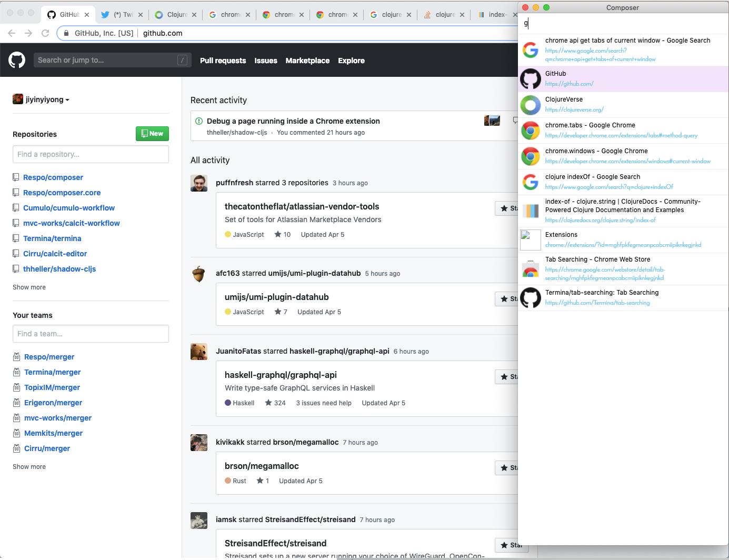
Task: Switch to the ClojureVerse tab
Action: (x=175, y=15)
